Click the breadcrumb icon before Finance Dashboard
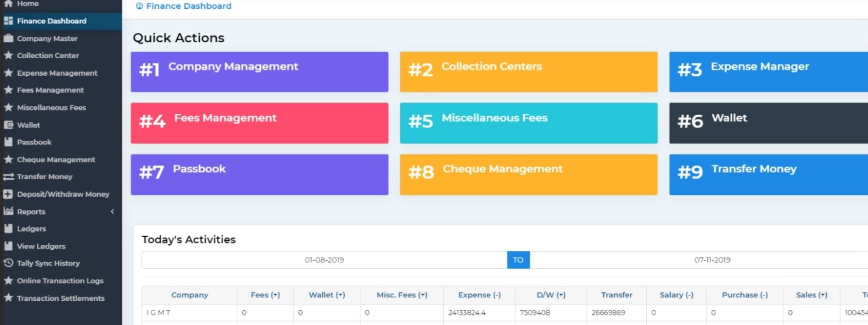Screen dimensions: 868x325 140,6
